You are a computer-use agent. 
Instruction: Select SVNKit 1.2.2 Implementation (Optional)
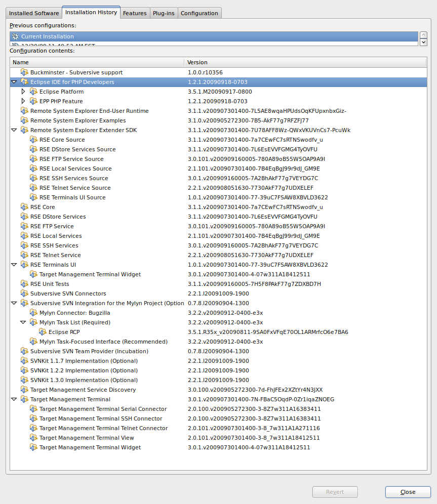point(218,370)
